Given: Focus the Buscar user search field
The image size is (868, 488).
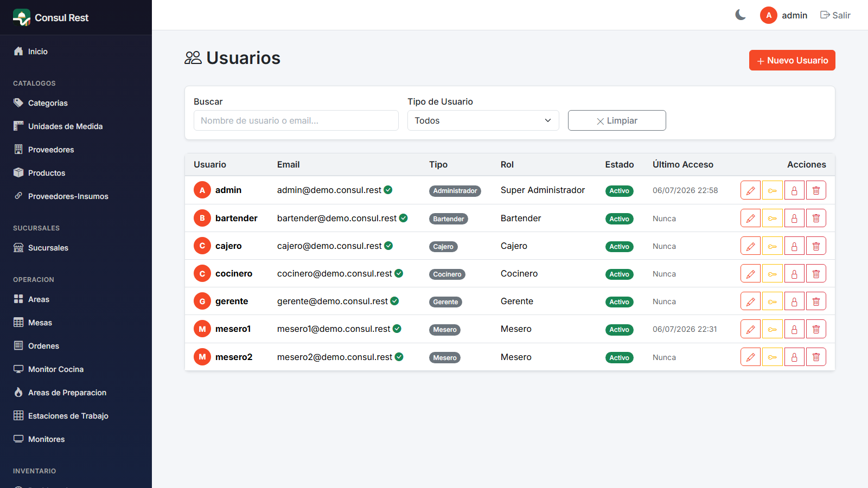Looking at the screenshot, I should point(296,120).
